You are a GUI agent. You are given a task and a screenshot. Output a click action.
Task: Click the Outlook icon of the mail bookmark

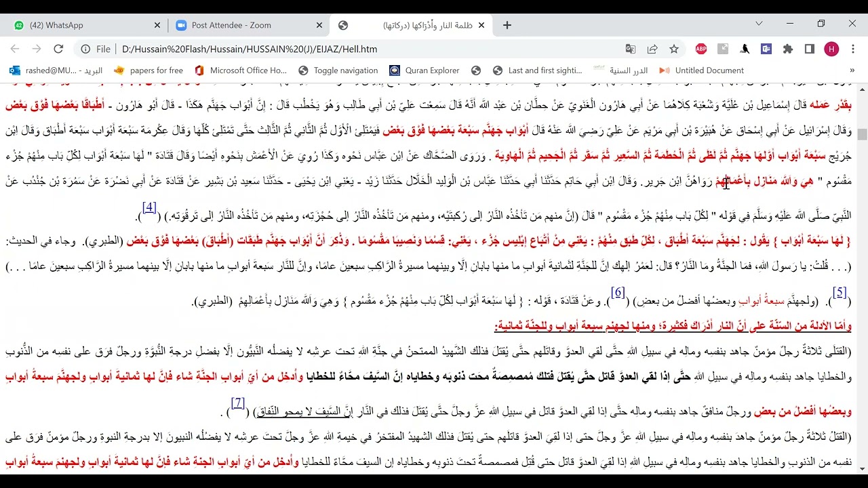pyautogui.click(x=14, y=70)
